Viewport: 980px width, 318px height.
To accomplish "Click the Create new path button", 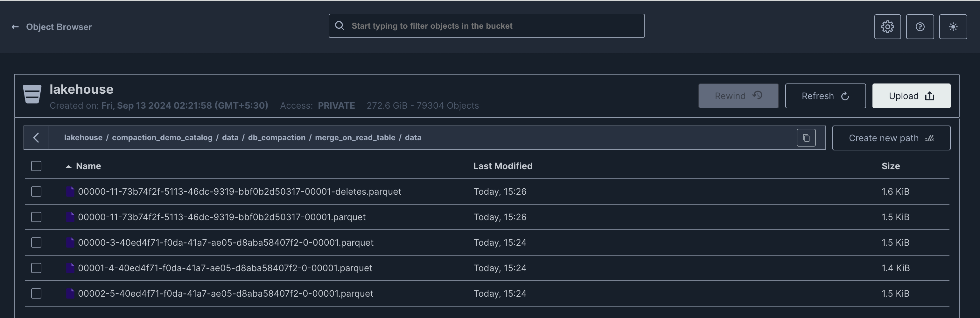I will click(891, 138).
